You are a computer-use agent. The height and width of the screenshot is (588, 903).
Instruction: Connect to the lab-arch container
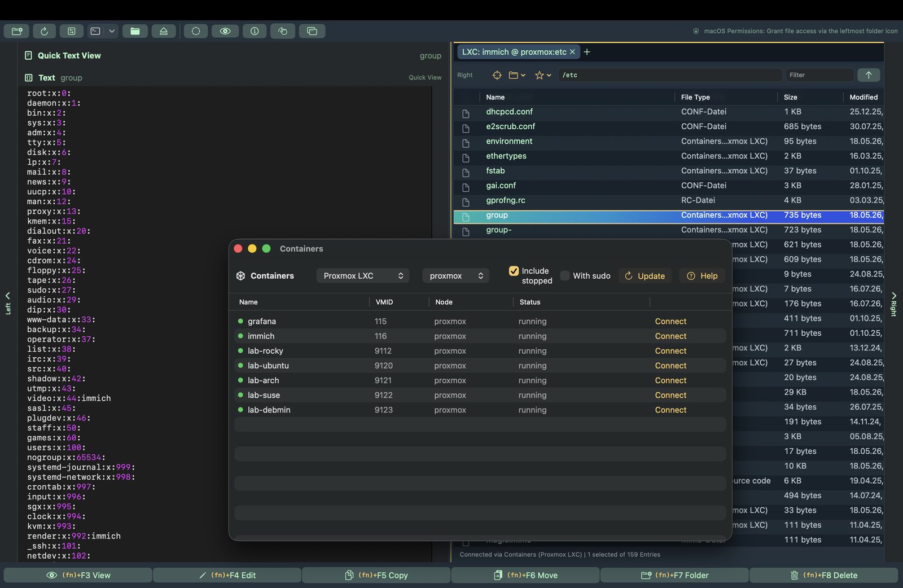coord(670,380)
